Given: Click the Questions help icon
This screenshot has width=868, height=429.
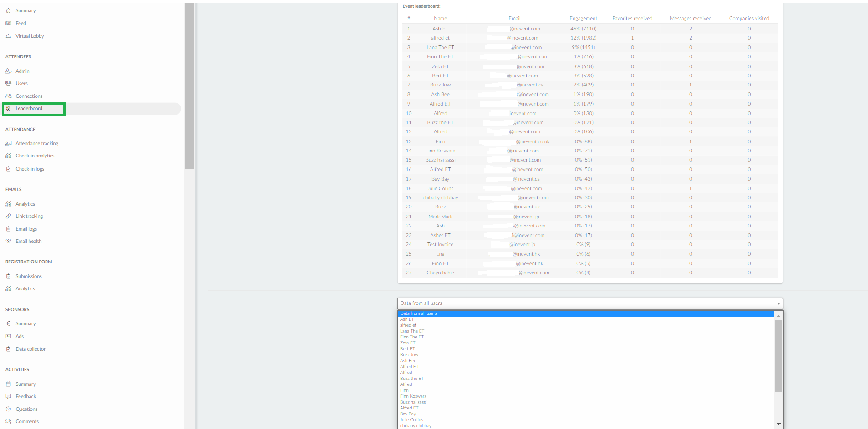Looking at the screenshot, I should coord(8,409).
